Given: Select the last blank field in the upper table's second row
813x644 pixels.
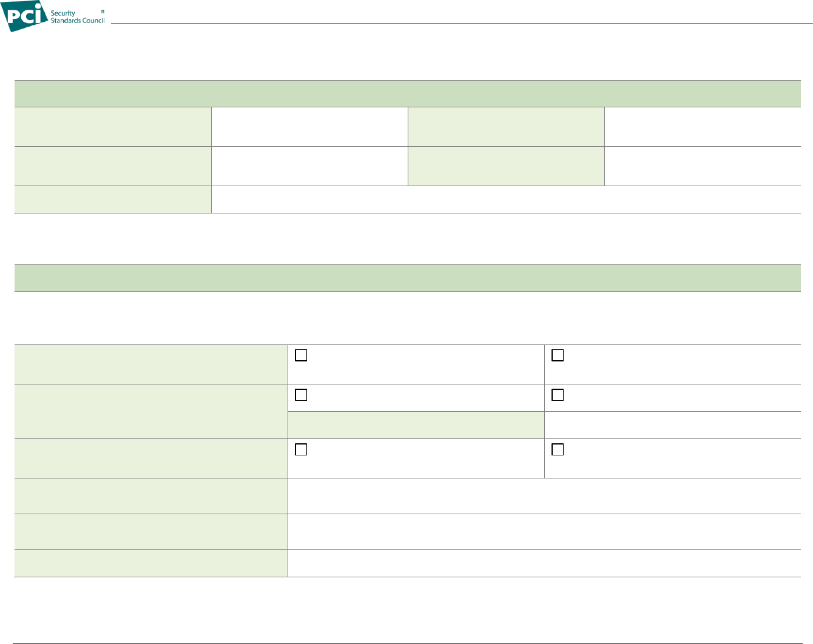Looking at the screenshot, I should [703, 166].
